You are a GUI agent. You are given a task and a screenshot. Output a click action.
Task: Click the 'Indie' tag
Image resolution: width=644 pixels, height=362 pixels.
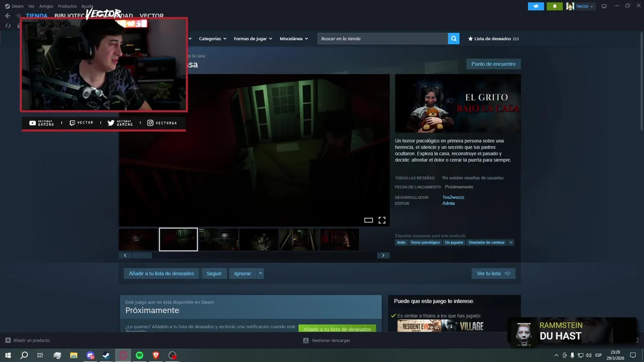coord(401,242)
